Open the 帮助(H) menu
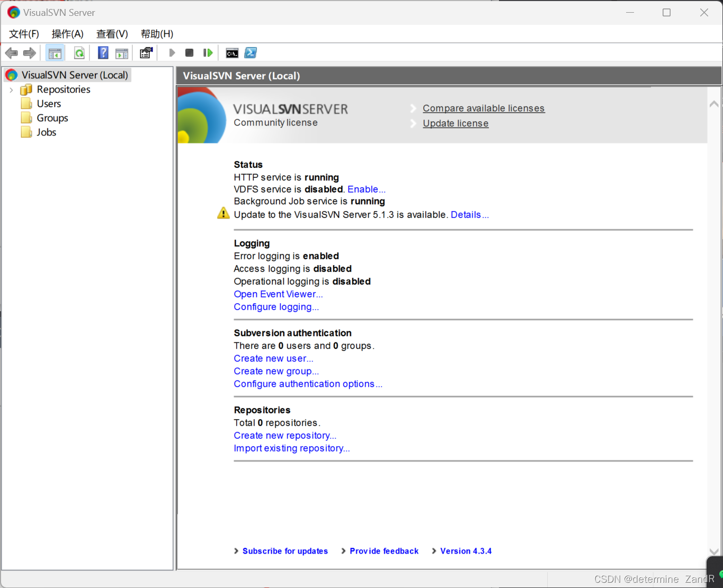The image size is (723, 588). coord(157,34)
